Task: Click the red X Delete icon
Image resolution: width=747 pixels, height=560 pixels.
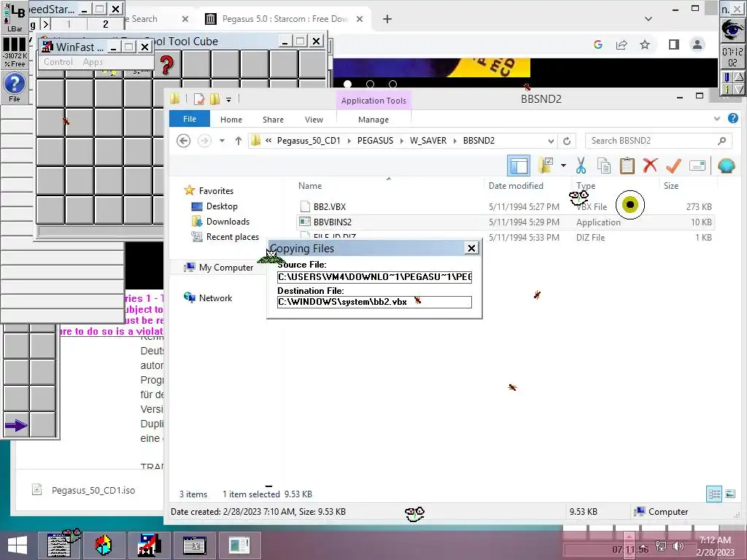Action: (650, 166)
